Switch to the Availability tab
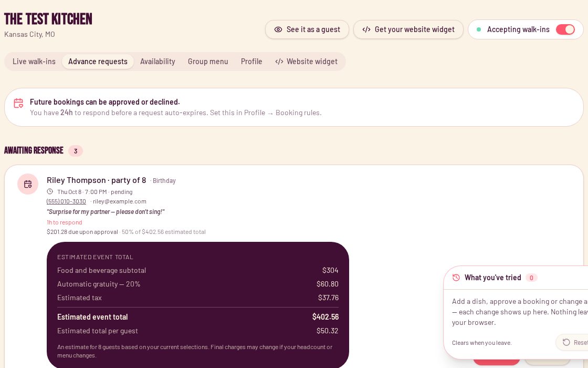 click(157, 61)
